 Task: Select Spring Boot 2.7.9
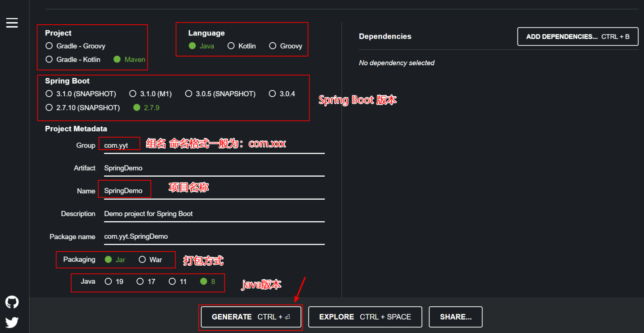(x=146, y=108)
